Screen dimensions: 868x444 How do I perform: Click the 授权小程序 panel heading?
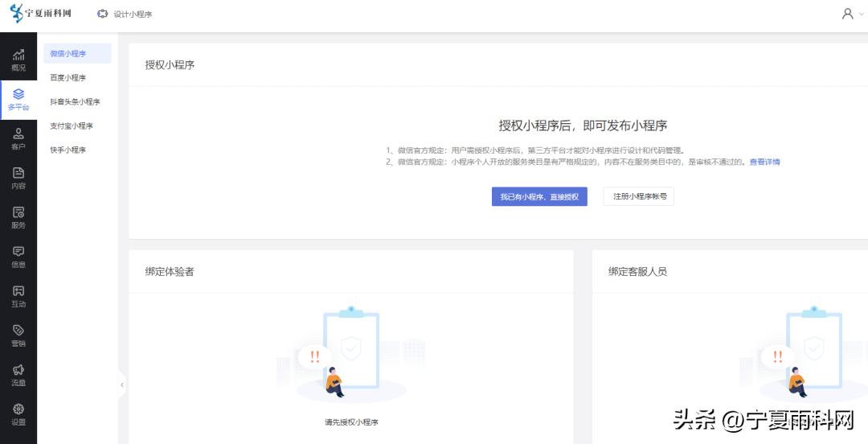pyautogui.click(x=170, y=65)
